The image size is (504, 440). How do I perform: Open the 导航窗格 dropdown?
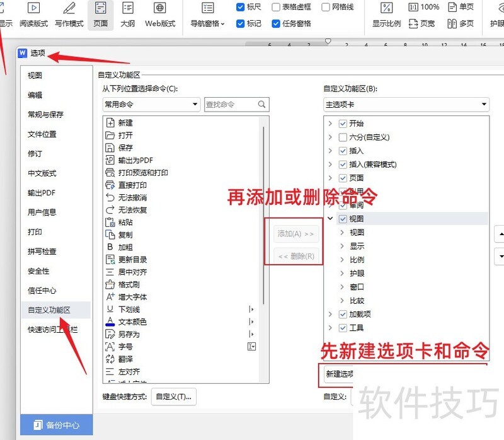[208, 14]
